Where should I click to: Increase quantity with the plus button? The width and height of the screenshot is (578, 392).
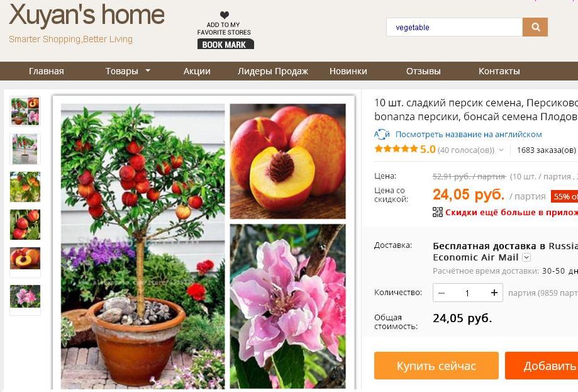pyautogui.click(x=494, y=293)
